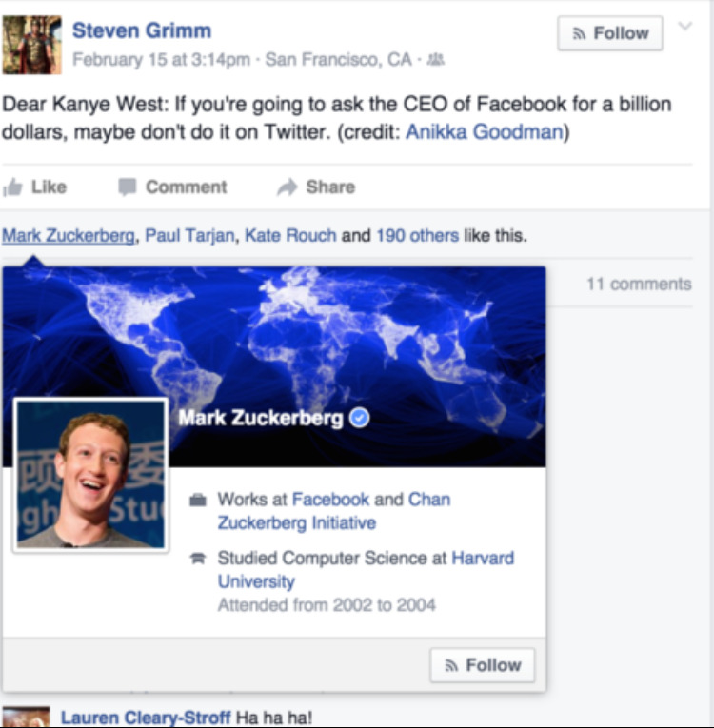Image resolution: width=714 pixels, height=728 pixels.
Task: Click the briefcase work icon
Action: point(197,500)
